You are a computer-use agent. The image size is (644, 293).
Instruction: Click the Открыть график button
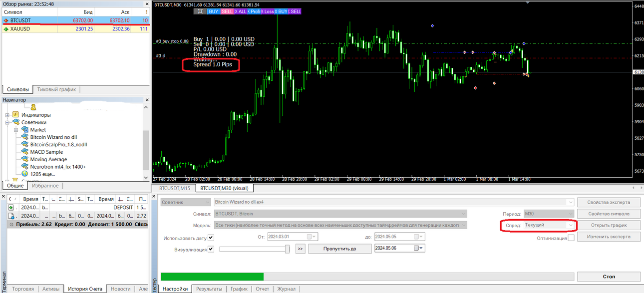tap(609, 225)
